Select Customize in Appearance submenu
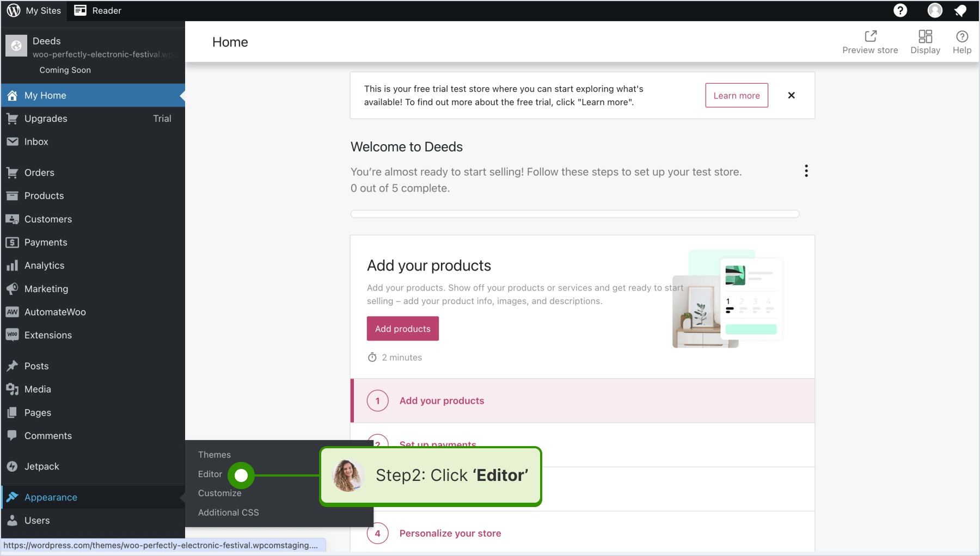The image size is (980, 556). point(219,493)
